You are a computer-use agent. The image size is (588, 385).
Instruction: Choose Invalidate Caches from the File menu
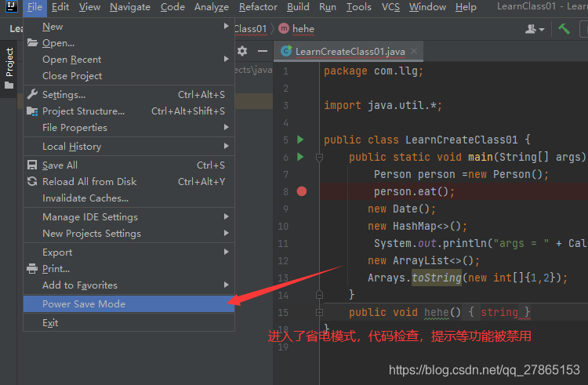(x=85, y=198)
